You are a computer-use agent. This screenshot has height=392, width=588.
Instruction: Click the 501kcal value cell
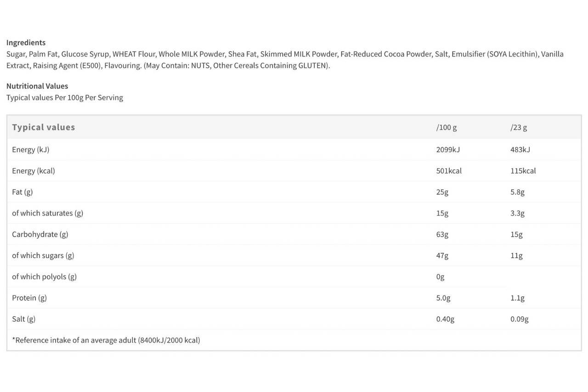click(x=449, y=170)
